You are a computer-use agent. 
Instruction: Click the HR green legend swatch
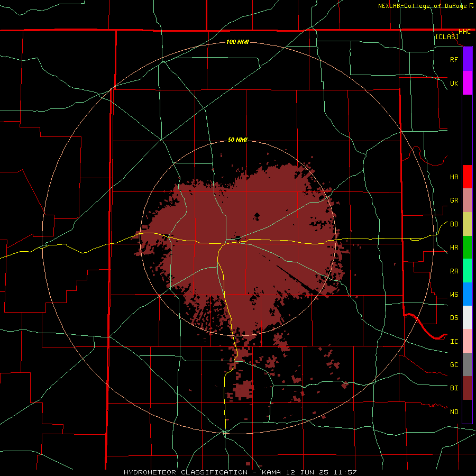(467, 248)
